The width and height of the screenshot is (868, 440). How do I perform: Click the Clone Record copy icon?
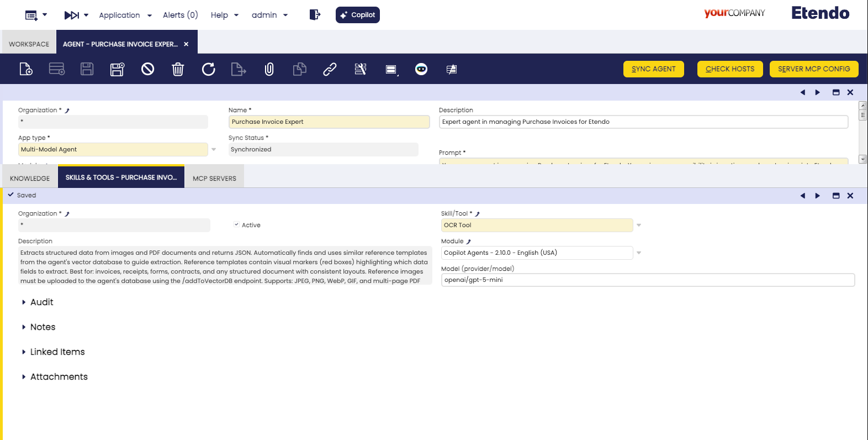[x=299, y=69]
